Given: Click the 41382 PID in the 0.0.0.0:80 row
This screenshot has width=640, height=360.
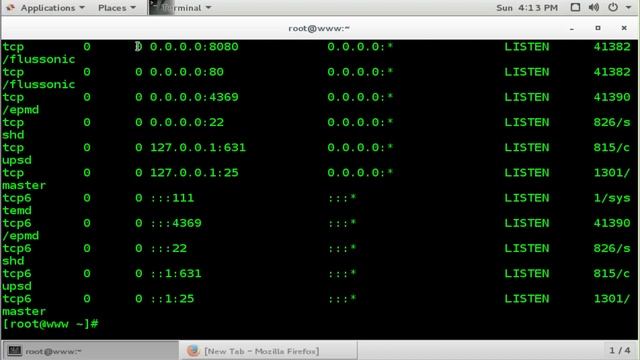Looking at the screenshot, I should coord(612,72).
